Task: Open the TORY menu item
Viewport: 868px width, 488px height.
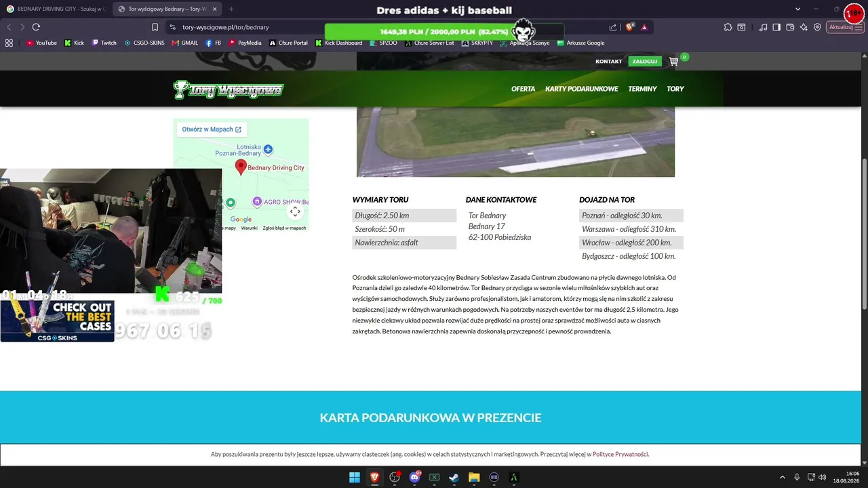Action: [675, 89]
